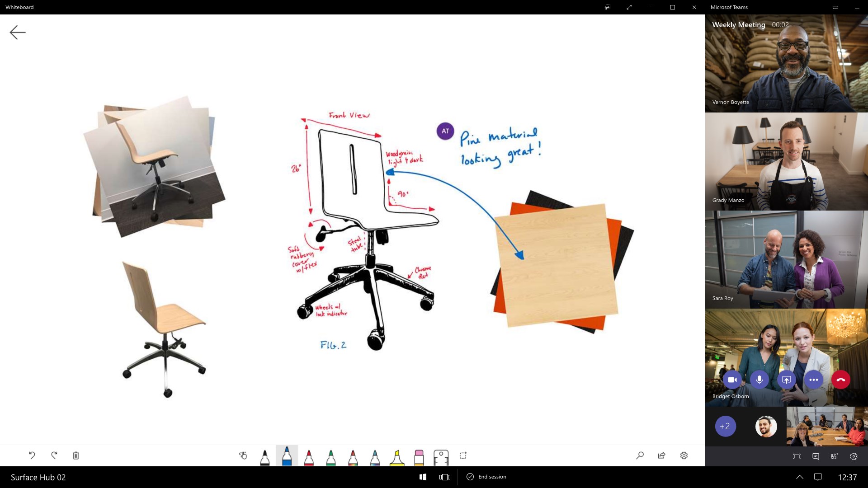The image size is (868, 488).
Task: Open whiteboard settings menu
Action: pos(684,455)
